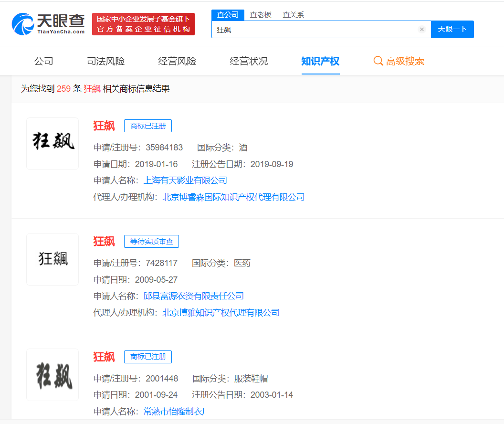This screenshot has width=504, height=424.
Task: Click 国际分类: 医药 text
Action: [x=221, y=263]
